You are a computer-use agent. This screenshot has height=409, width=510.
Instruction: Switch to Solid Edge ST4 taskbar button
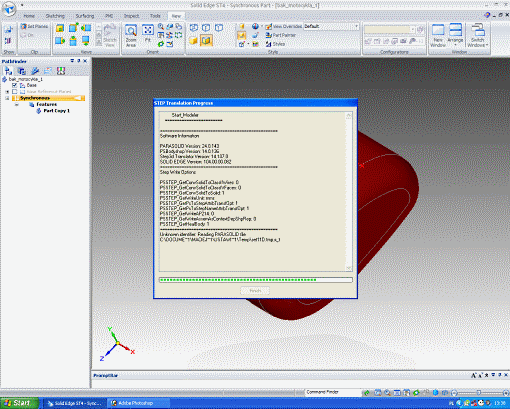point(76,403)
